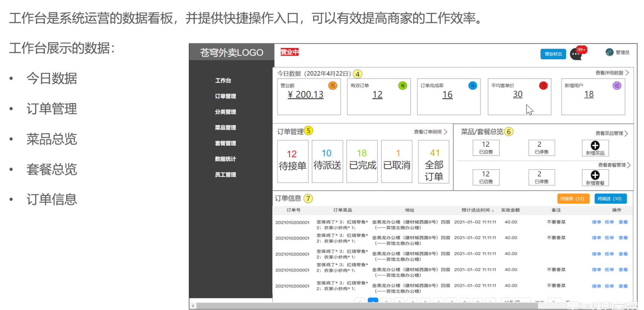This screenshot has height=310, width=644.
Task: Click the 订单完成率 value 16
Action: [x=447, y=95]
